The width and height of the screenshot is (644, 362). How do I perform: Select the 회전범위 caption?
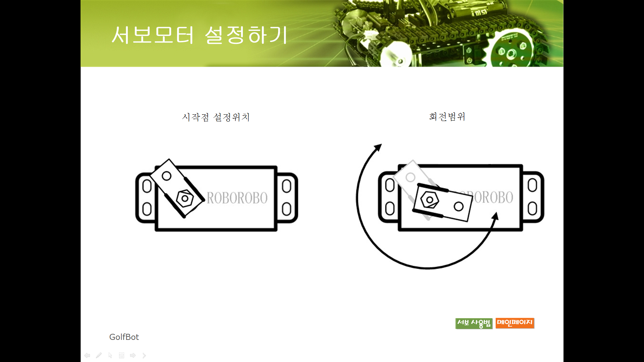[x=447, y=116]
